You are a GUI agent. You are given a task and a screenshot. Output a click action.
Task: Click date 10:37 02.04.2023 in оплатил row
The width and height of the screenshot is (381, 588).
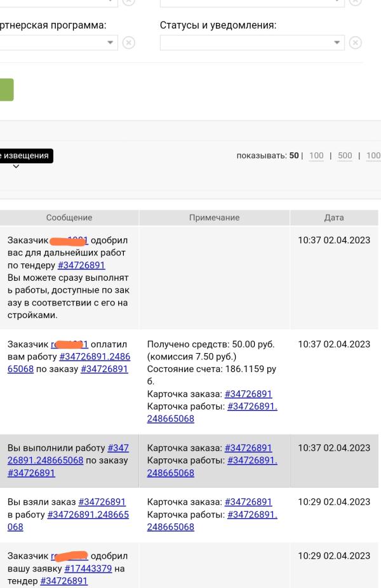(x=334, y=344)
